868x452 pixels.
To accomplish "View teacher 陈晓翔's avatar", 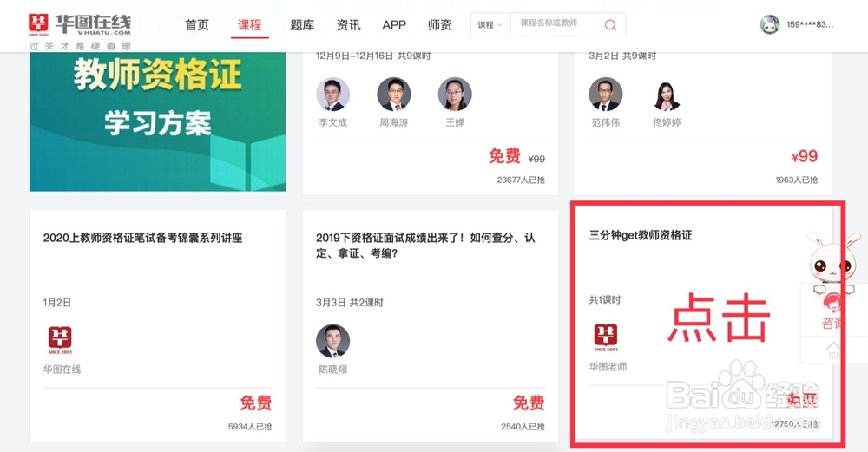I will pos(332,341).
